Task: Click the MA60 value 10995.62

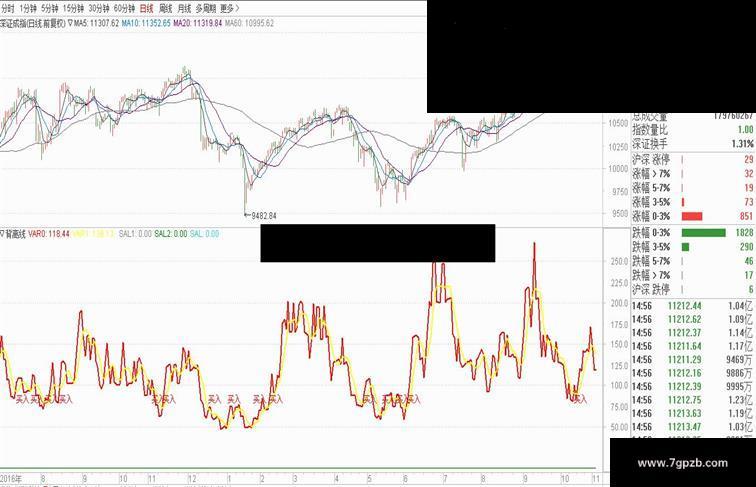Action: (x=249, y=23)
